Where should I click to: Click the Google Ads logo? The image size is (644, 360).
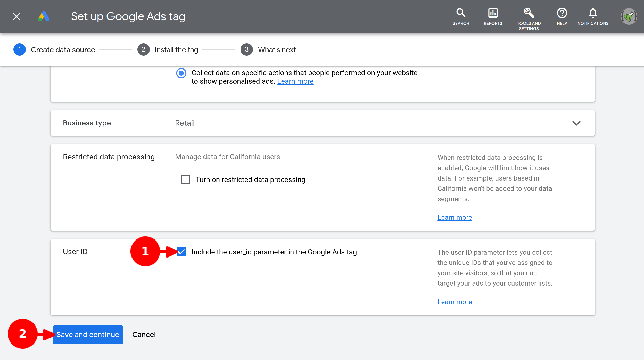click(x=44, y=16)
